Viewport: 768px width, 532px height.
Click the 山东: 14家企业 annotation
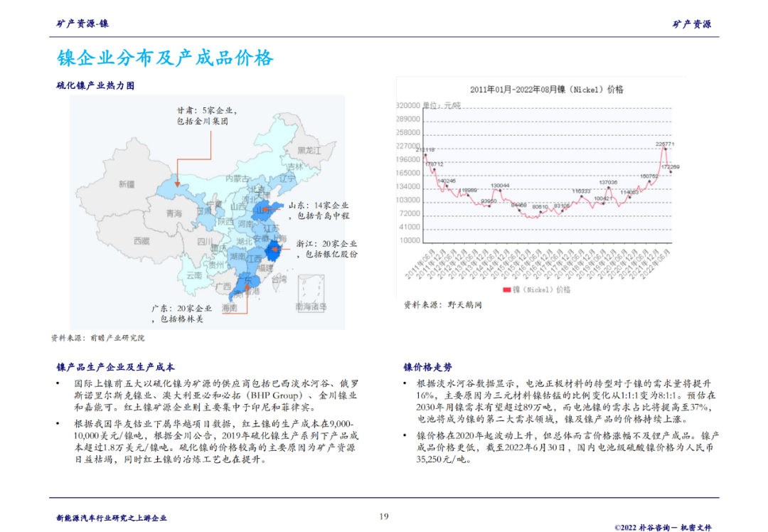[319, 211]
